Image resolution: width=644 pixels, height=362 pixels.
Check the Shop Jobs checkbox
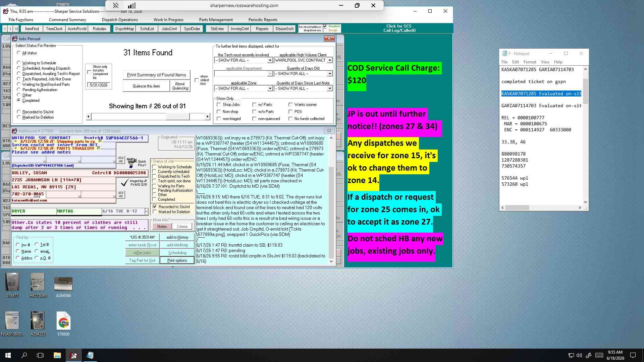coord(219,105)
